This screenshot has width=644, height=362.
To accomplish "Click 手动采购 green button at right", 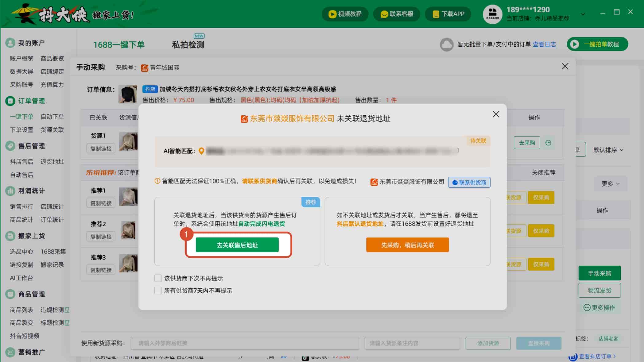I will pos(599,273).
